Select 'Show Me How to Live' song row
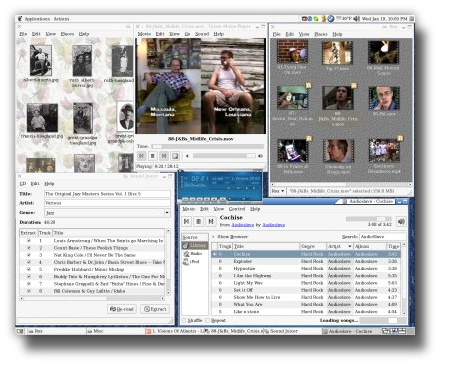The image size is (450, 365). click(306, 297)
